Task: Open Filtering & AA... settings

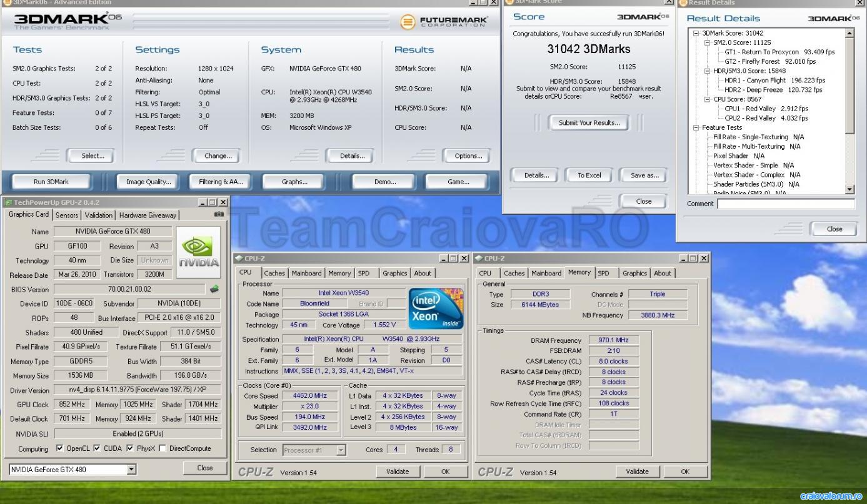Action: 220,182
